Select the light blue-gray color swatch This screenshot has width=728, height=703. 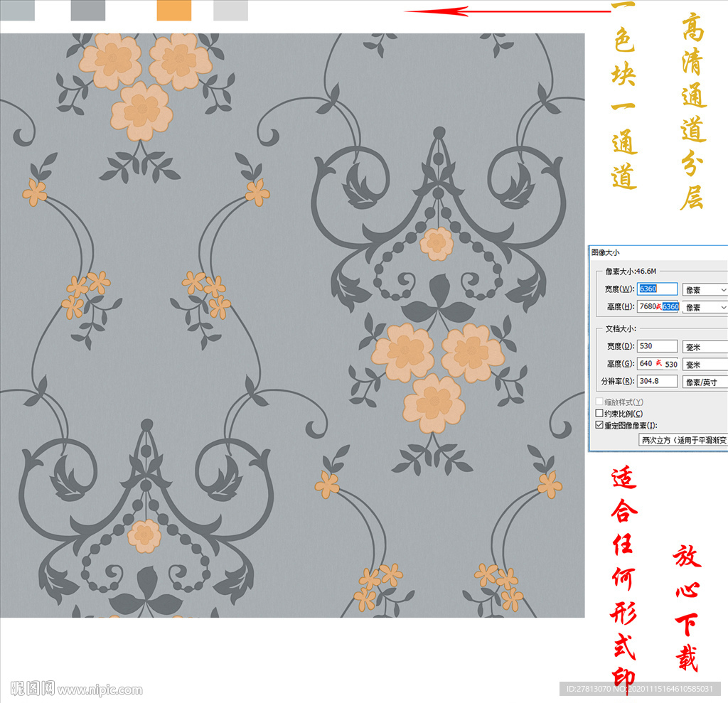click(17, 10)
